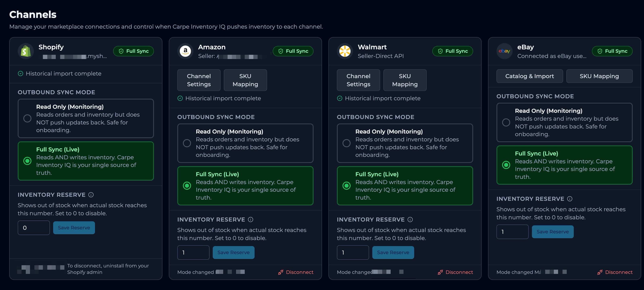Click eBay 'INVENTORY RESERVE' label

(x=530, y=199)
